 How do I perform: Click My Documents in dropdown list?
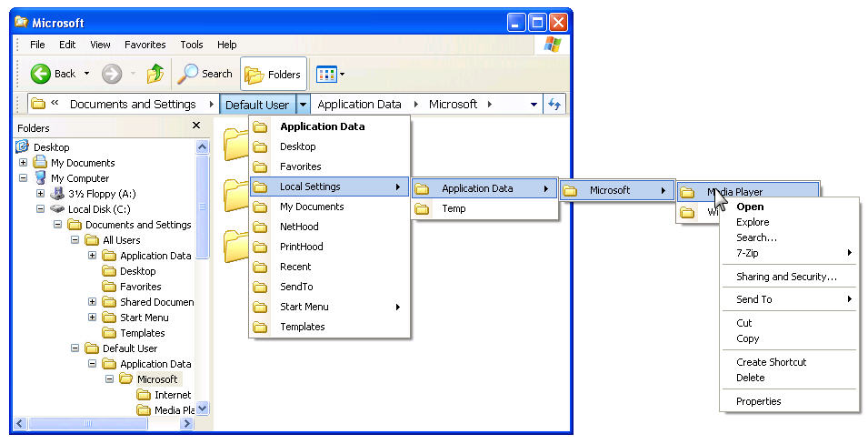[x=329, y=207]
